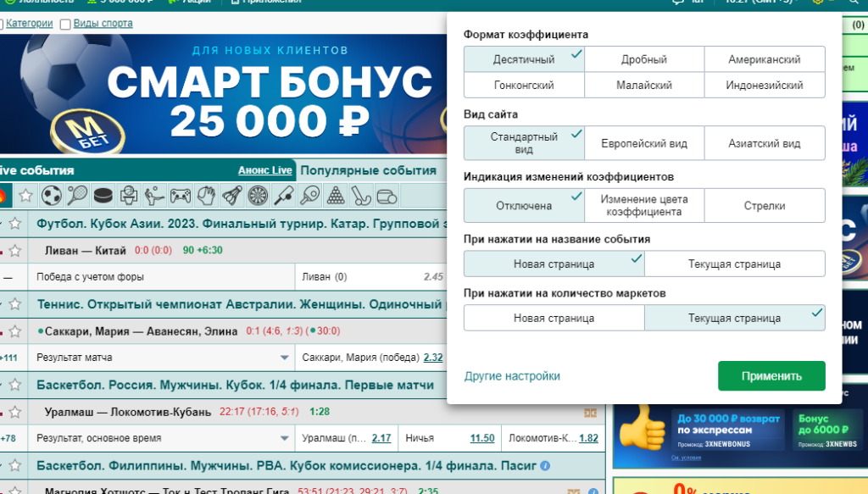Filter live events by snooker balls icon
Image resolution: width=868 pixels, height=494 pixels.
coord(335,196)
